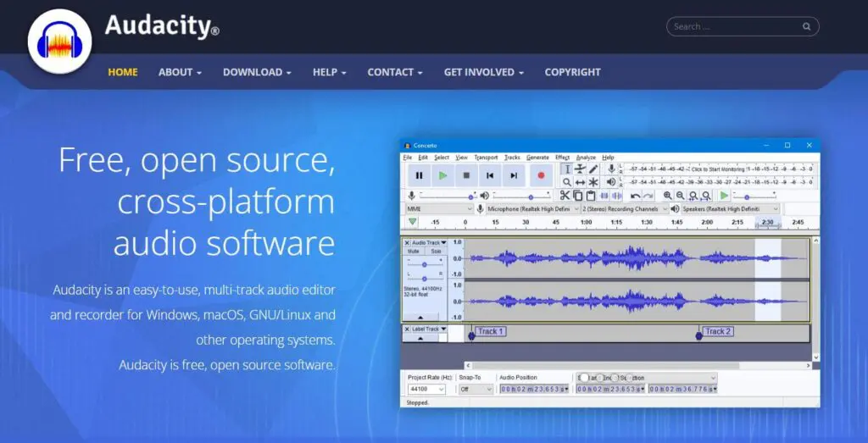Toggle Mute on the Audio Track
Image resolution: width=868 pixels, height=443 pixels.
tap(414, 251)
